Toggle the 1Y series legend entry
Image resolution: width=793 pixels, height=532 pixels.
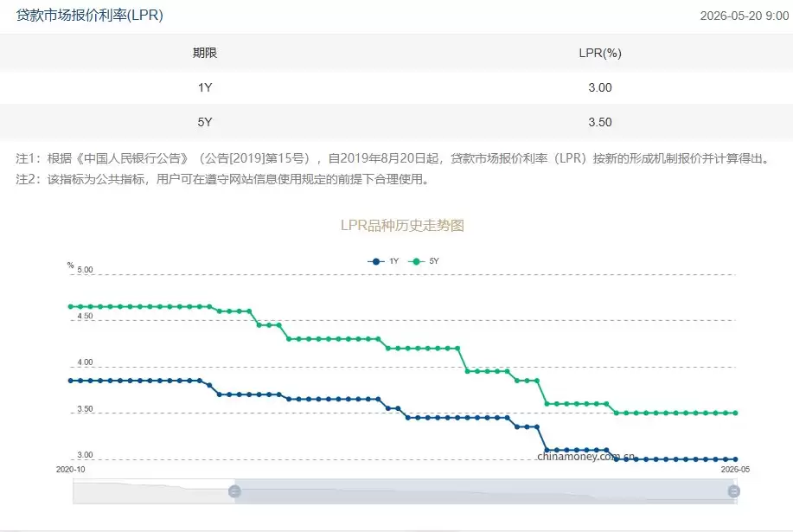coord(383,261)
